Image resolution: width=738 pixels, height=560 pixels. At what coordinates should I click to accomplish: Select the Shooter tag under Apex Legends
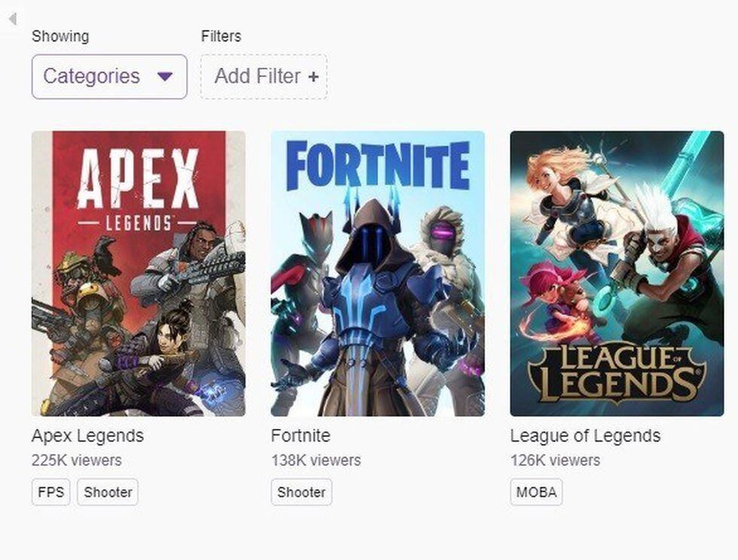pos(108,492)
